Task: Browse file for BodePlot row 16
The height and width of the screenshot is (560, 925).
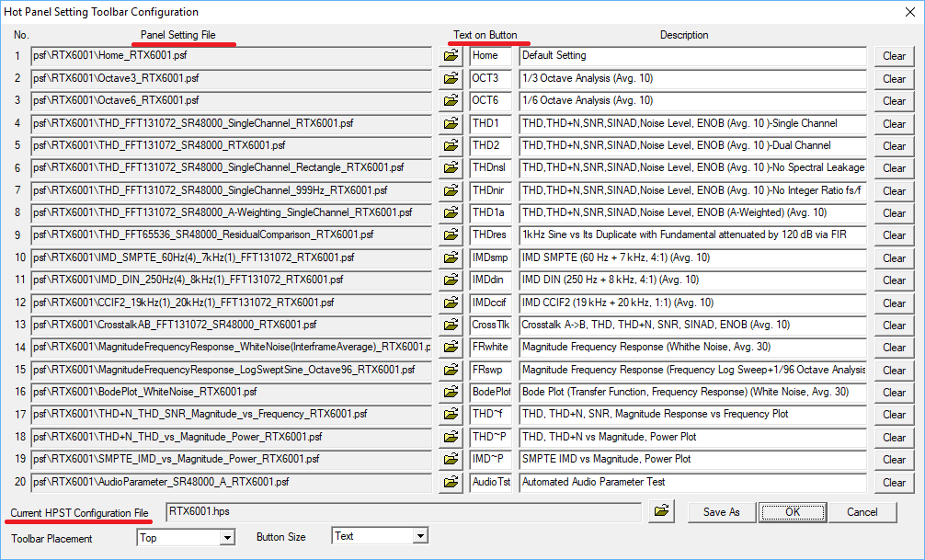Action: coord(451,393)
